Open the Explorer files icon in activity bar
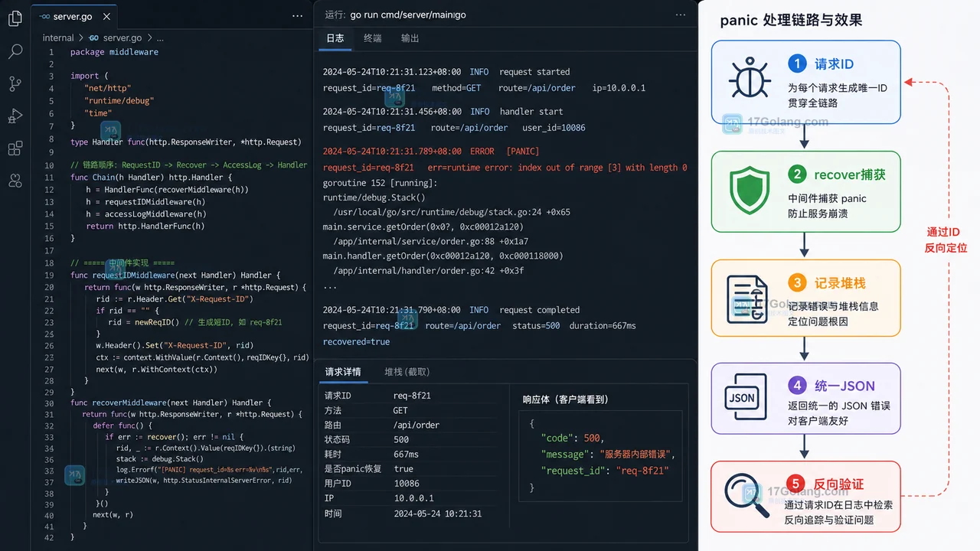Viewport: 980px width, 551px height. click(15, 18)
